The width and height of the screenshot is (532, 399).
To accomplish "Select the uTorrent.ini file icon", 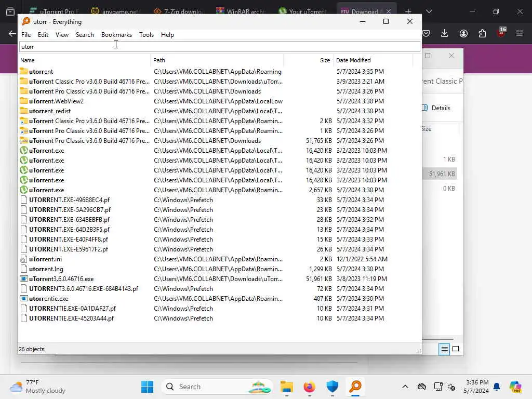I will pos(23,259).
